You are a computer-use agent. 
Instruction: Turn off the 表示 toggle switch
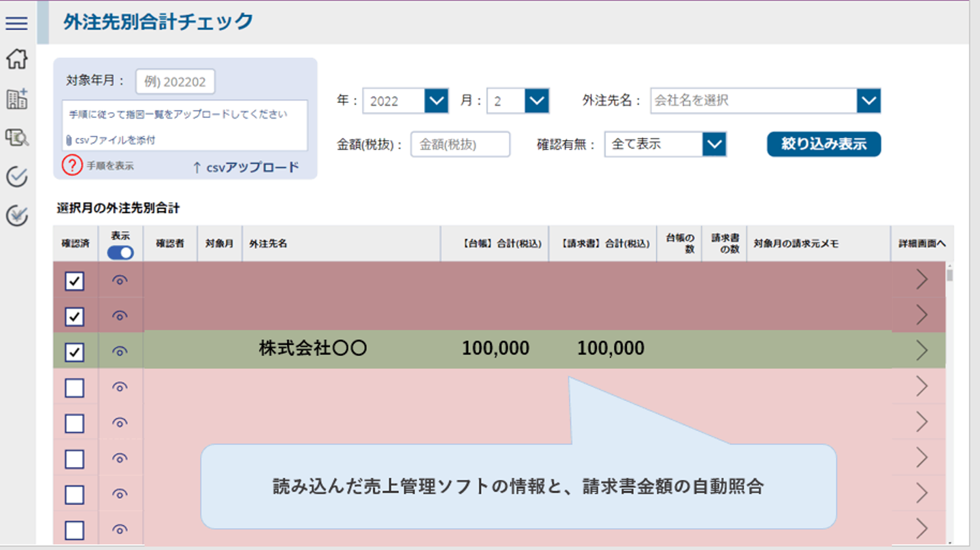(x=120, y=253)
